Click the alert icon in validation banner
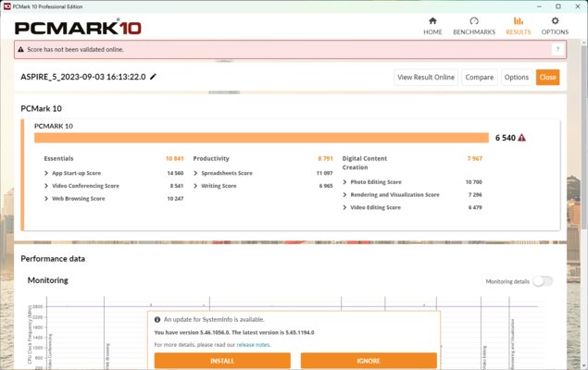This screenshot has width=588, height=370. click(21, 49)
